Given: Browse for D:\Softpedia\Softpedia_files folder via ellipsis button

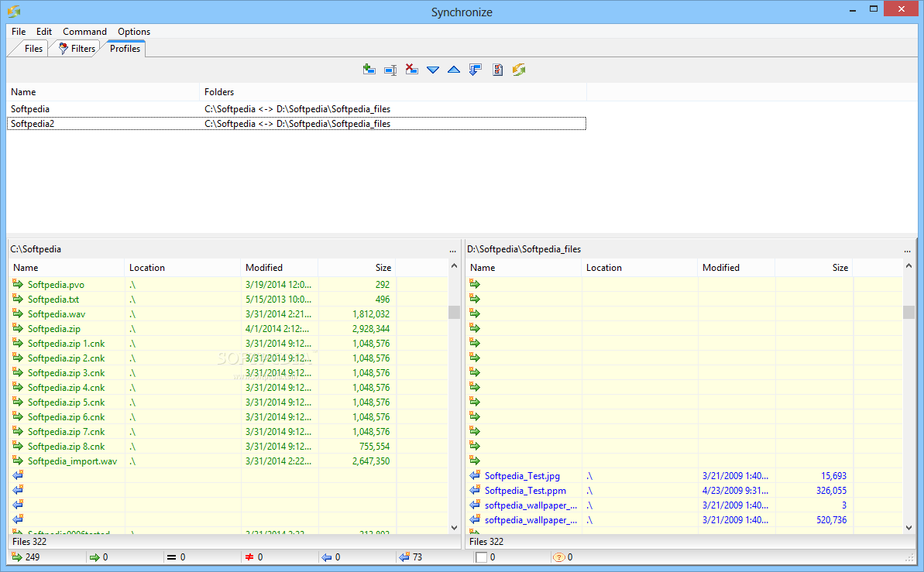Looking at the screenshot, I should pos(908,250).
